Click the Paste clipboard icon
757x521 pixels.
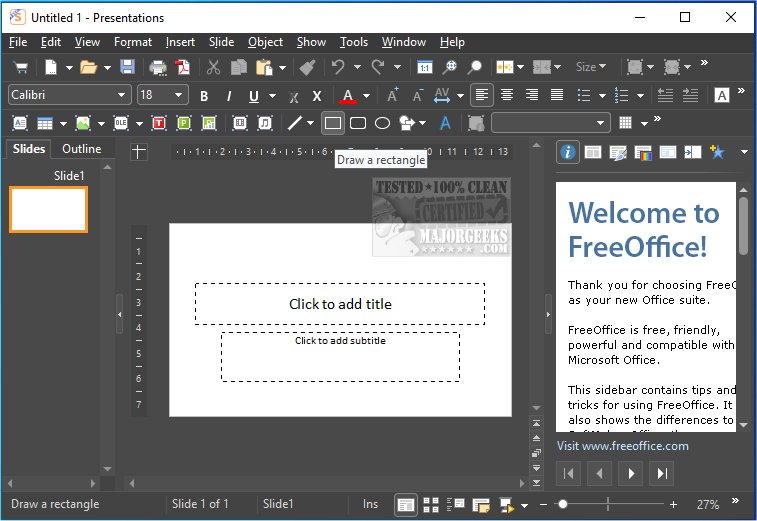point(264,67)
